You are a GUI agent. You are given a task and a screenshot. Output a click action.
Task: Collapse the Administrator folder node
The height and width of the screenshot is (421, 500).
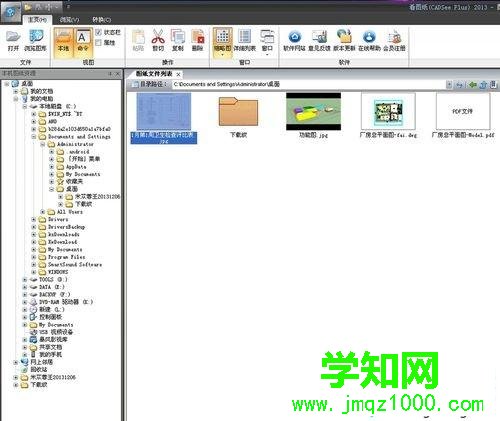coord(43,144)
